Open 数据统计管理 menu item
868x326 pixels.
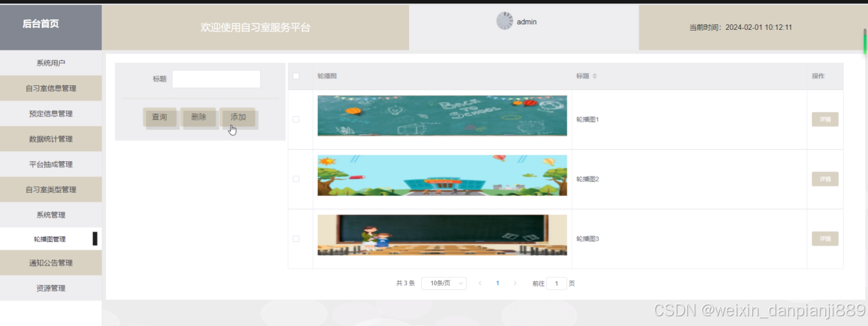click(x=51, y=139)
